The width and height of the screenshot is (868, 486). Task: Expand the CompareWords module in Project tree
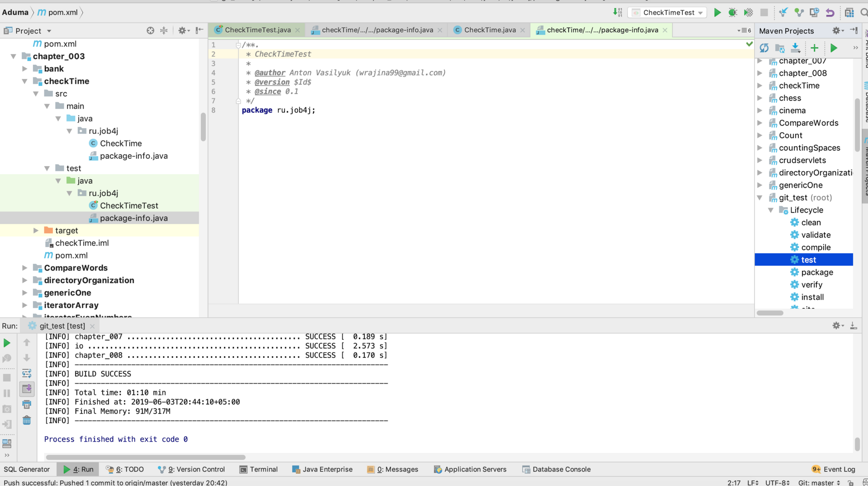[25, 268]
